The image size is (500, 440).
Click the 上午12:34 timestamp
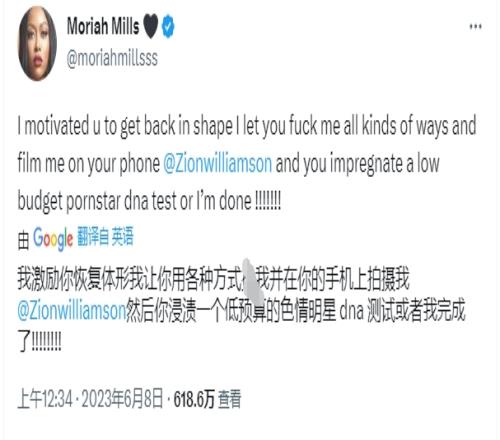pyautogui.click(x=45, y=399)
